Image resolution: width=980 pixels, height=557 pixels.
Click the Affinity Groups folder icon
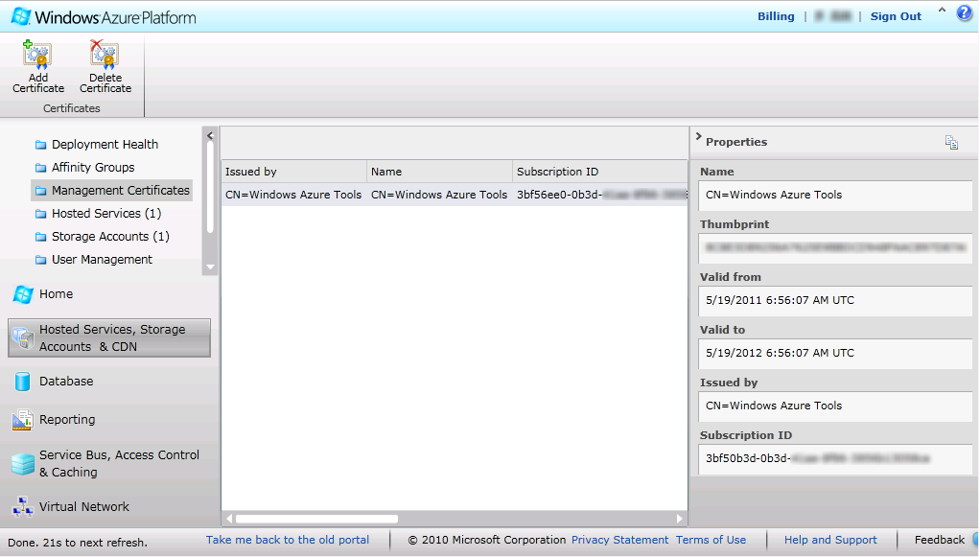pyautogui.click(x=40, y=168)
